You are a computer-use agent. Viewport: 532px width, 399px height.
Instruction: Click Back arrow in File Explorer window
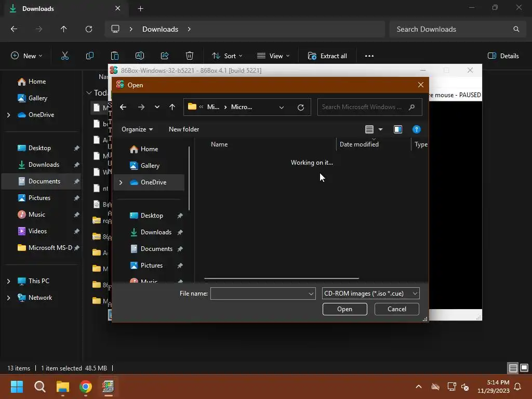point(14,29)
